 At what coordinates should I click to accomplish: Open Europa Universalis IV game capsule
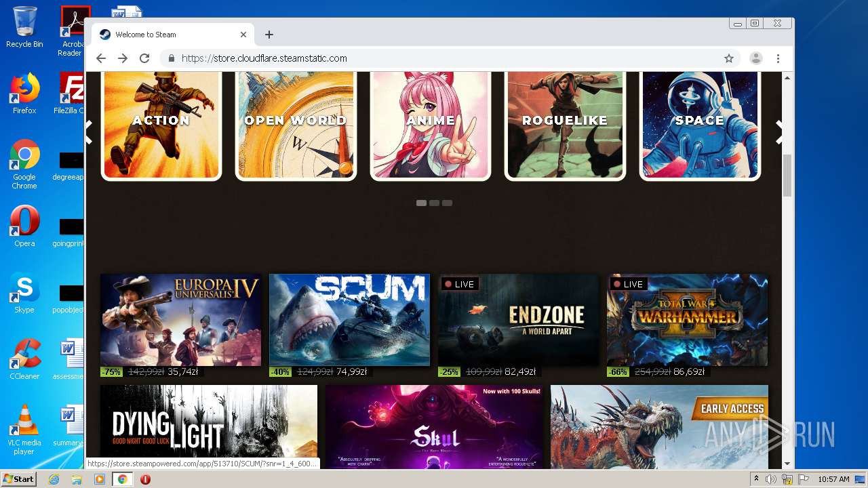(180, 320)
